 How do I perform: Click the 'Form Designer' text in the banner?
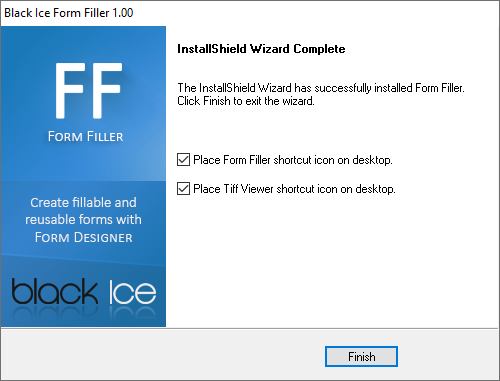pos(84,238)
